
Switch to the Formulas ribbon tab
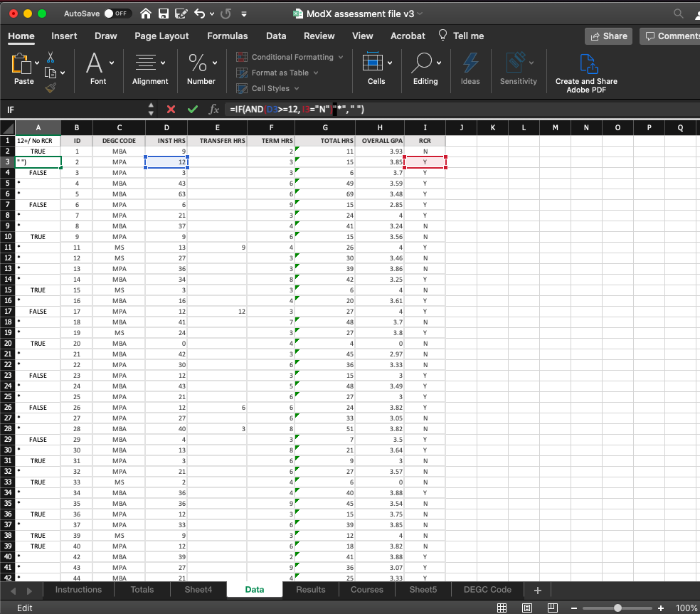click(227, 36)
